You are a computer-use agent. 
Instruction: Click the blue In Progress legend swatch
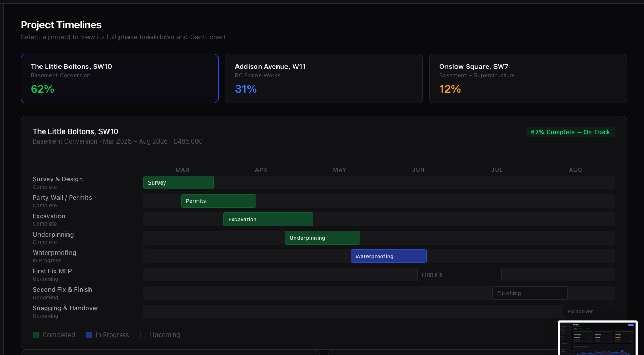89,335
